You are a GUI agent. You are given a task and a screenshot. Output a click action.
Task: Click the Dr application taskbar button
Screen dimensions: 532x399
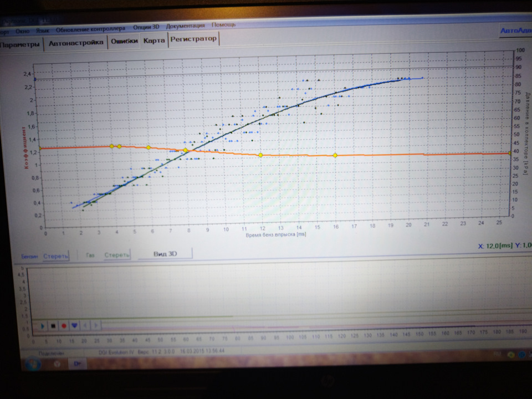tap(78, 364)
